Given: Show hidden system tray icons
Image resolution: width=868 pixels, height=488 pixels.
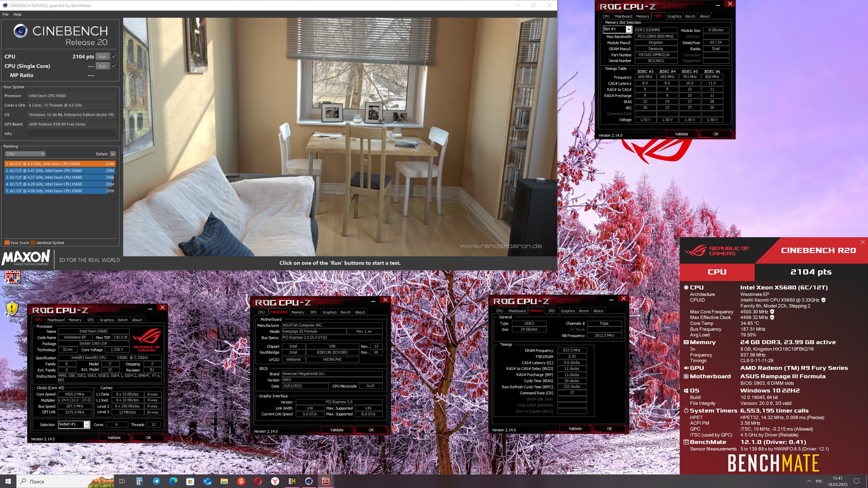Looking at the screenshot, I should click(x=809, y=481).
